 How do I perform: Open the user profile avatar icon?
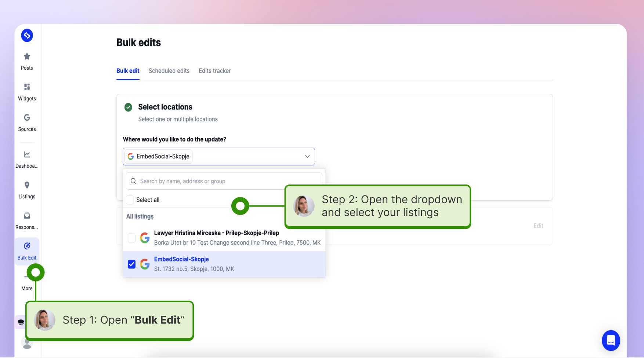click(x=27, y=343)
